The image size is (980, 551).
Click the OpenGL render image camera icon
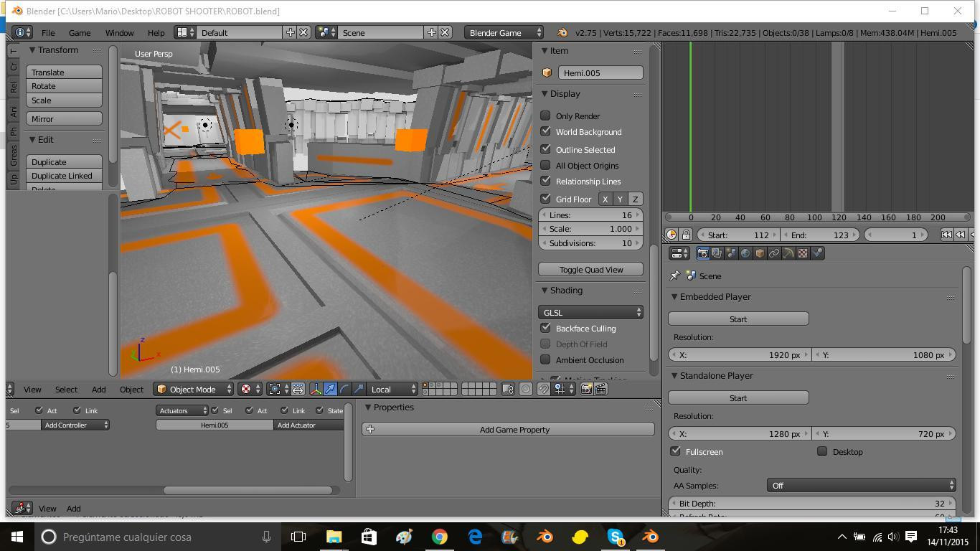click(x=586, y=389)
